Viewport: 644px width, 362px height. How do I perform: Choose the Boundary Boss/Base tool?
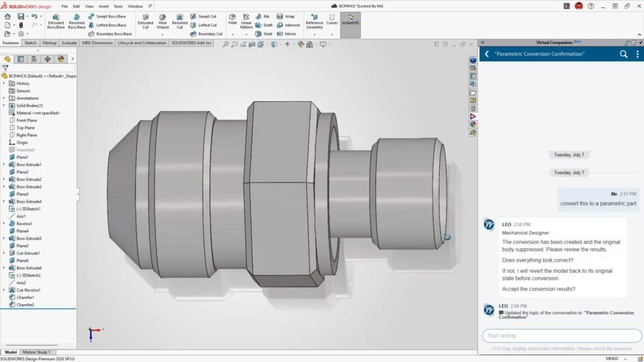(x=110, y=34)
